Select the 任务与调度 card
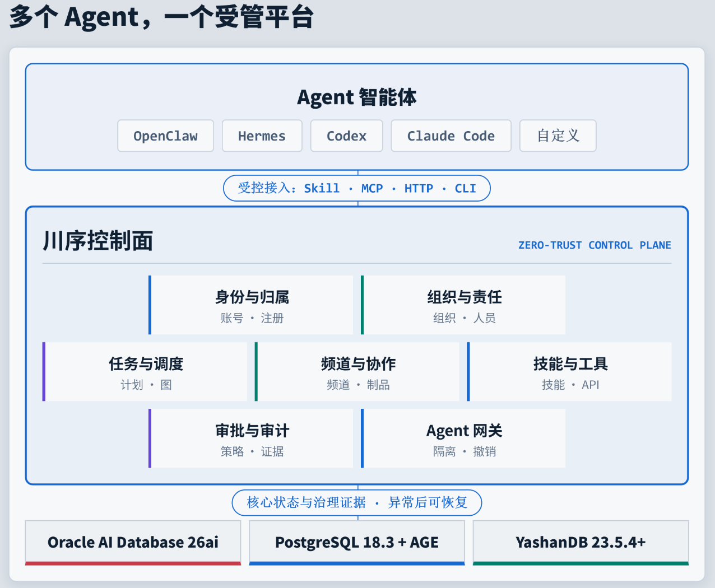Image resolution: width=715 pixels, height=588 pixels. [x=145, y=372]
